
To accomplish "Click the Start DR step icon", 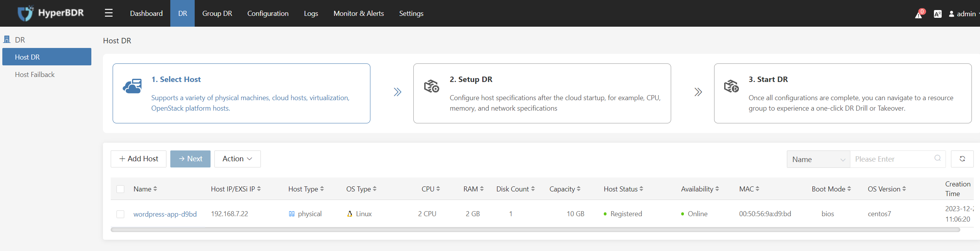I will pos(731,86).
